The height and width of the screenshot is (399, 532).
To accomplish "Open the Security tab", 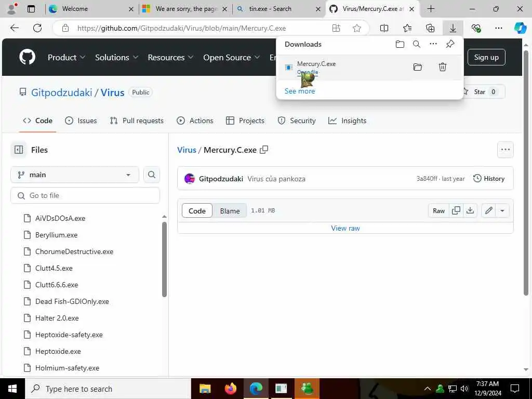I will click(x=297, y=121).
